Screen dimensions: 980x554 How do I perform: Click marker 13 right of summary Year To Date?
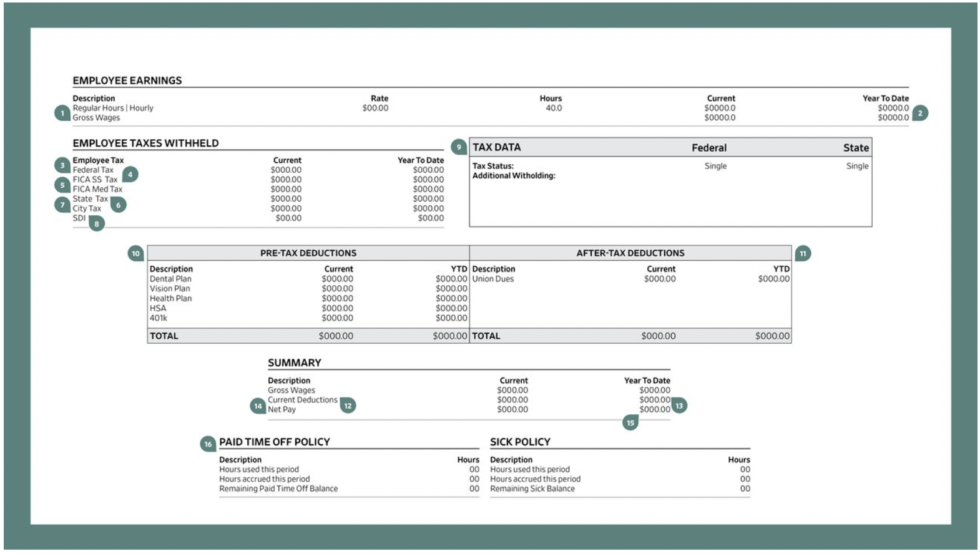coord(679,406)
